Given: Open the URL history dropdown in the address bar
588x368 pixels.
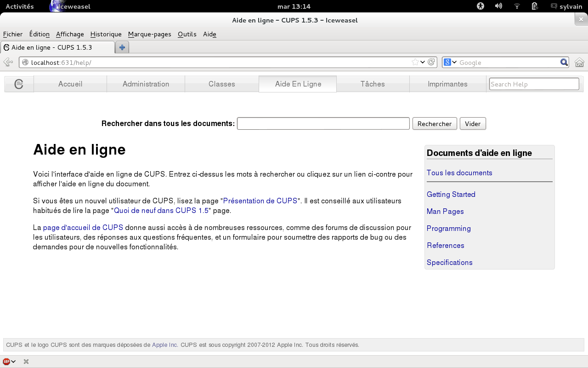Looking at the screenshot, I should click(x=423, y=62).
